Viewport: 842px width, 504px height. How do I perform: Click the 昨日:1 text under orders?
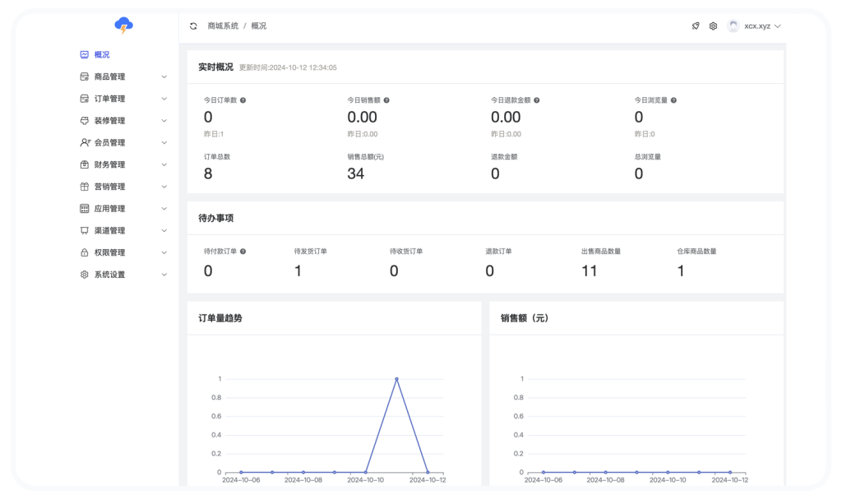(x=214, y=134)
